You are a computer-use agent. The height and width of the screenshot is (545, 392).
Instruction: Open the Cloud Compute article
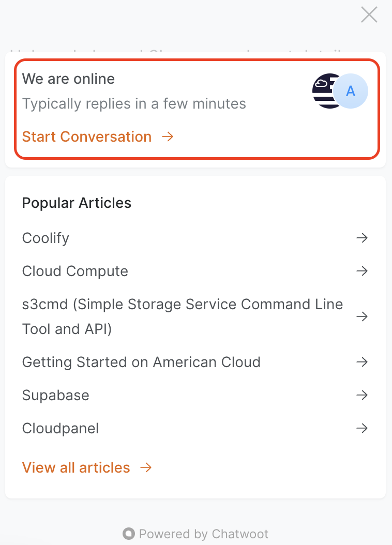click(x=75, y=271)
